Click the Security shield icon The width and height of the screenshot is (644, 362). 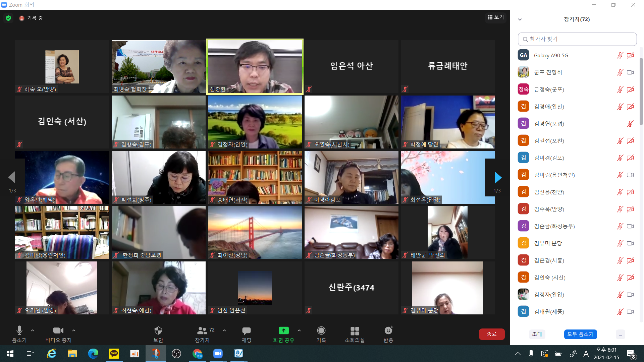(158, 331)
